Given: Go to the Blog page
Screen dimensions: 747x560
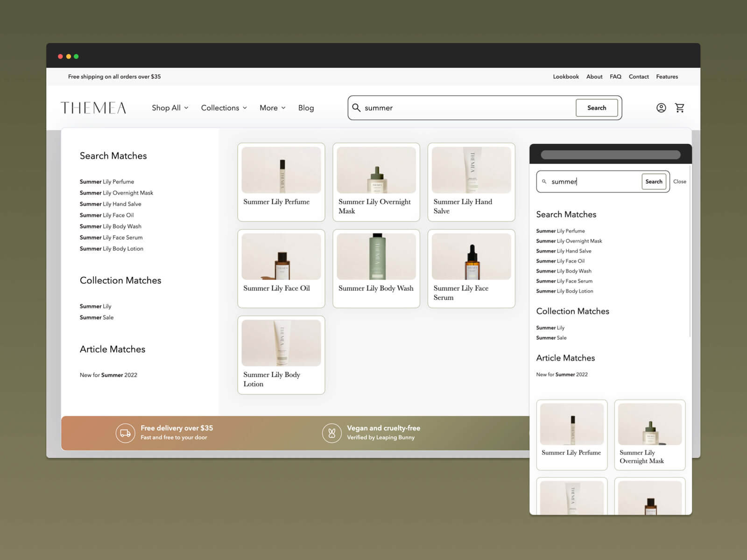Looking at the screenshot, I should coord(306,108).
